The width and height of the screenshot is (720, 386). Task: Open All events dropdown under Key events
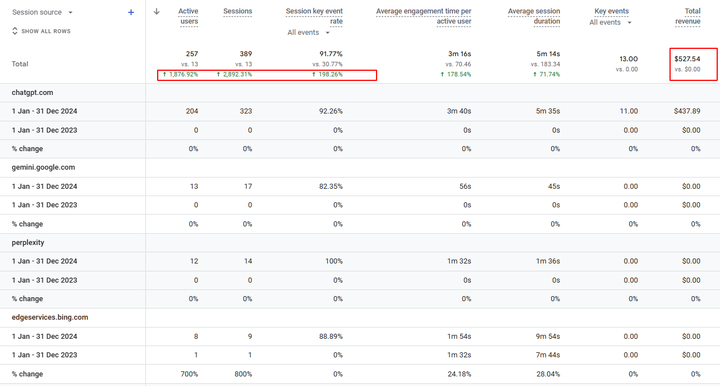point(610,22)
